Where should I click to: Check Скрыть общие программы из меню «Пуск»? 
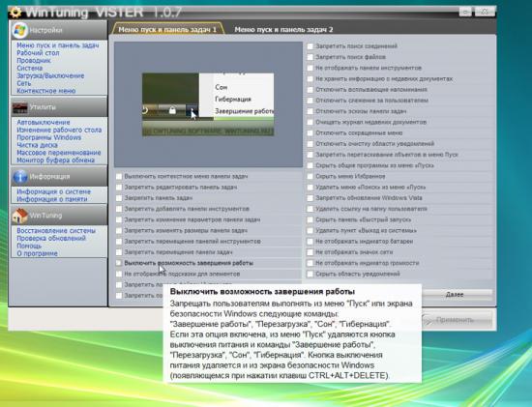pyautogui.click(x=310, y=165)
